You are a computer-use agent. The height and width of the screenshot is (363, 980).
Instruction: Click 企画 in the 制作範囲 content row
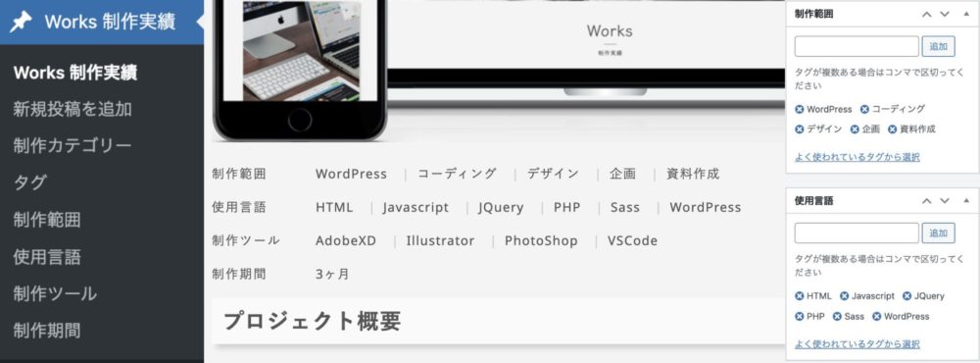(x=622, y=174)
